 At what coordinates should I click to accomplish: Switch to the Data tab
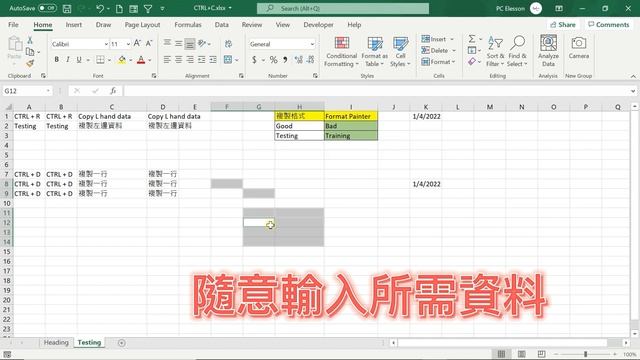pos(222,24)
